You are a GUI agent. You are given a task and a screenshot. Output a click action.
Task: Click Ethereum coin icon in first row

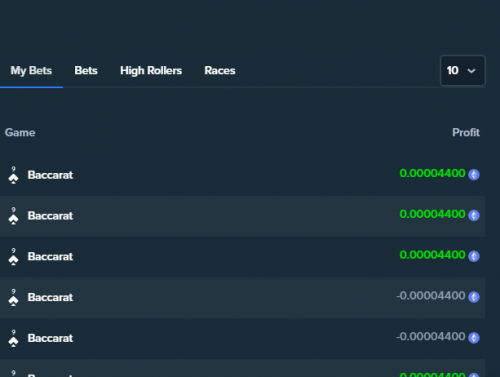(x=474, y=174)
